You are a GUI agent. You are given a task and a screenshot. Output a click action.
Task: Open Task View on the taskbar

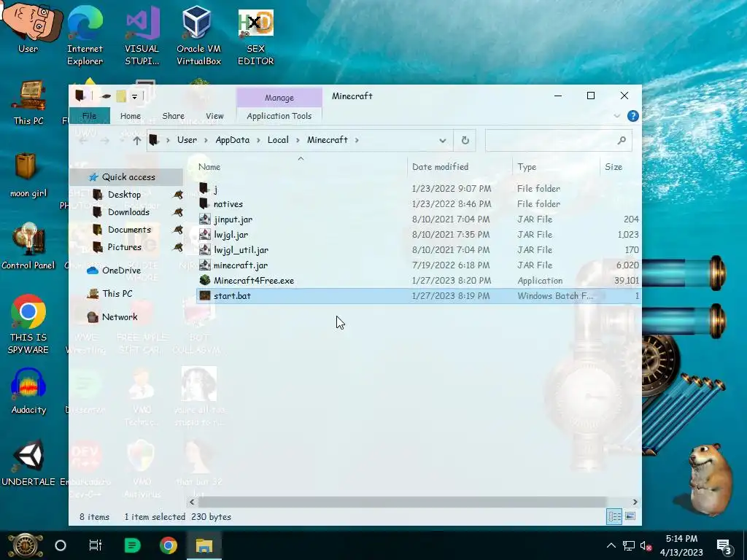tap(96, 545)
